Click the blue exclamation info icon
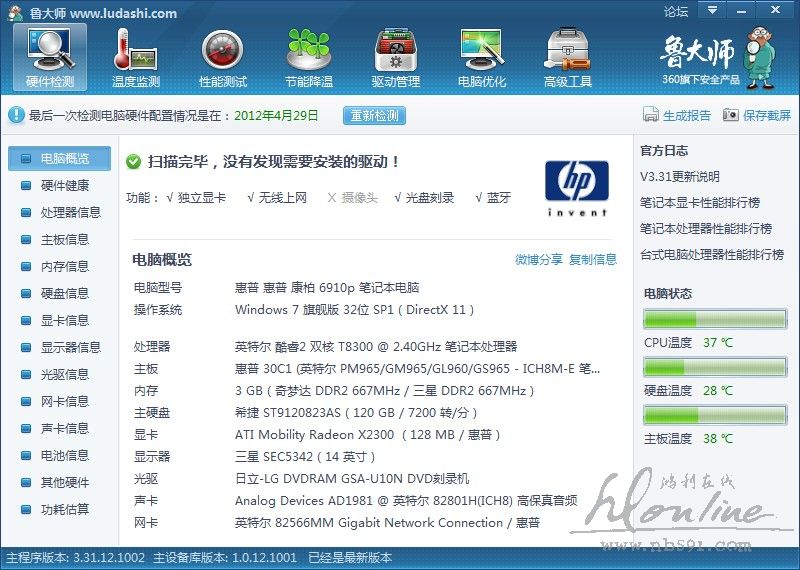This screenshot has width=800, height=570. point(16,115)
